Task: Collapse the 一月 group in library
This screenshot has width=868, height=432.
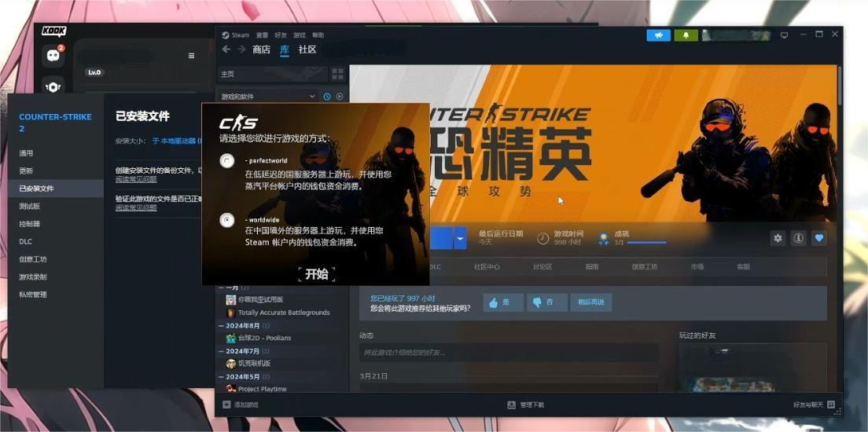Action: (222, 287)
